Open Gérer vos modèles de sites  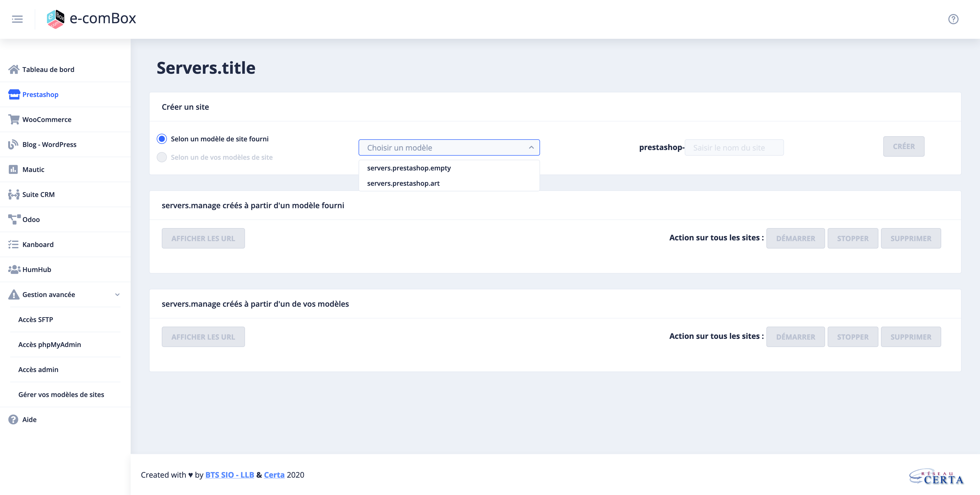pos(65,394)
